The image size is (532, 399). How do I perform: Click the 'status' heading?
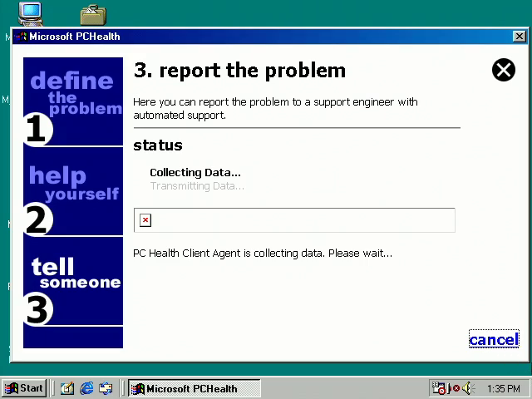click(x=158, y=145)
